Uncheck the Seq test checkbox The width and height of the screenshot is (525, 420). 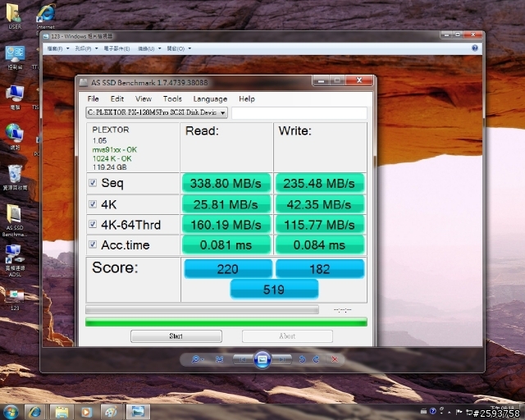(x=93, y=183)
